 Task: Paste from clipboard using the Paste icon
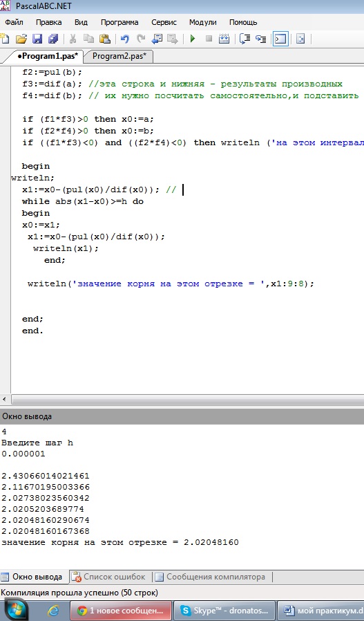104,39
